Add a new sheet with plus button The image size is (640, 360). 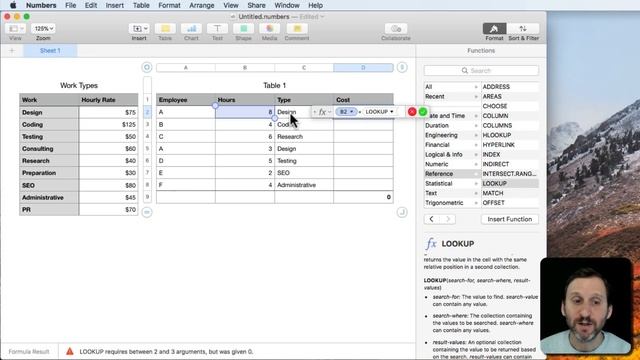[12, 51]
